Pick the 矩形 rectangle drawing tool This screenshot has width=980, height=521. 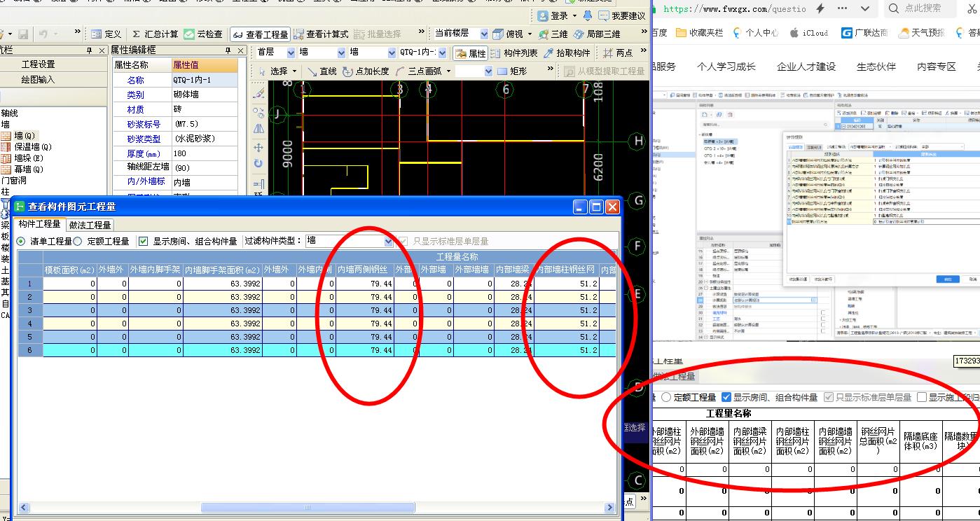pyautogui.click(x=512, y=71)
